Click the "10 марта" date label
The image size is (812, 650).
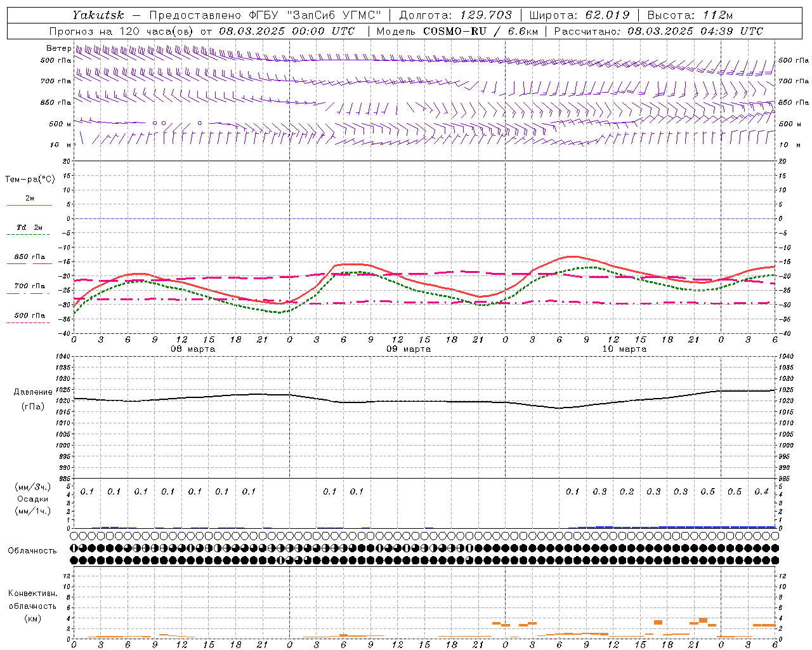pos(624,349)
